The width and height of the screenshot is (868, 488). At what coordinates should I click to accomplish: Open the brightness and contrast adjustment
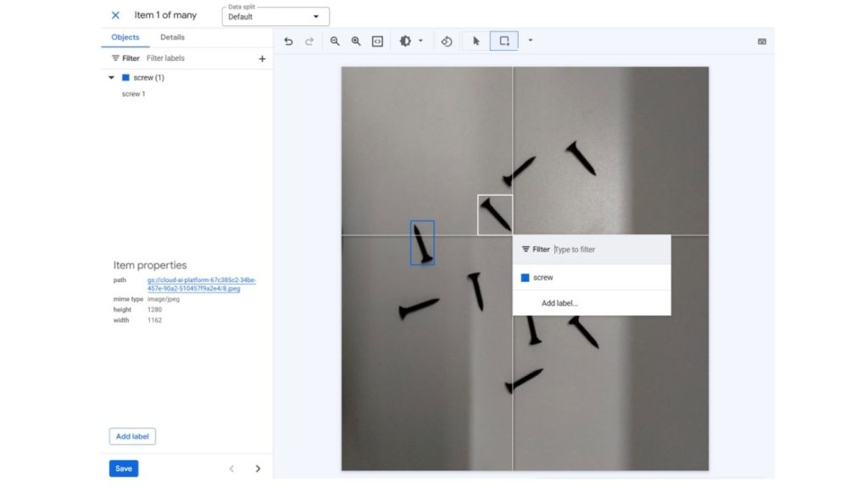point(406,41)
